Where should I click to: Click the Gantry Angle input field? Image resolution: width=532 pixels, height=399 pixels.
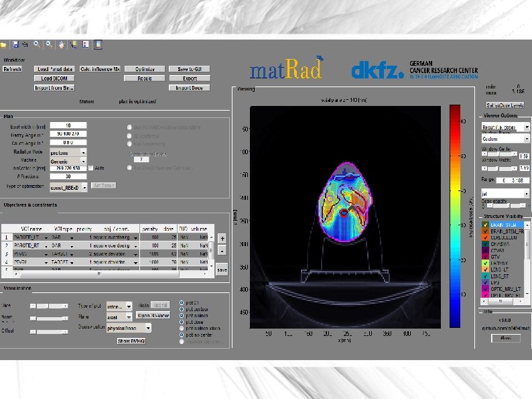(x=68, y=134)
